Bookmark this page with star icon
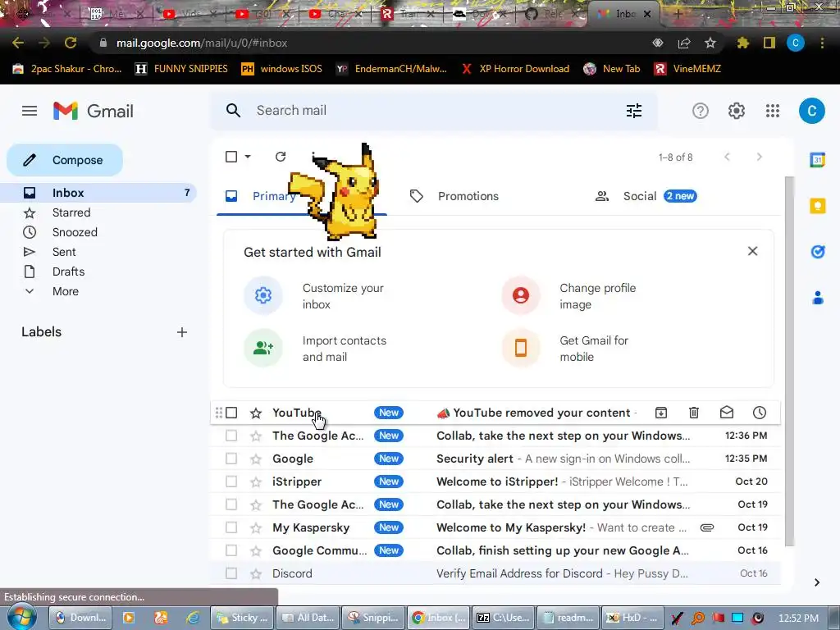840x630 pixels. click(710, 43)
